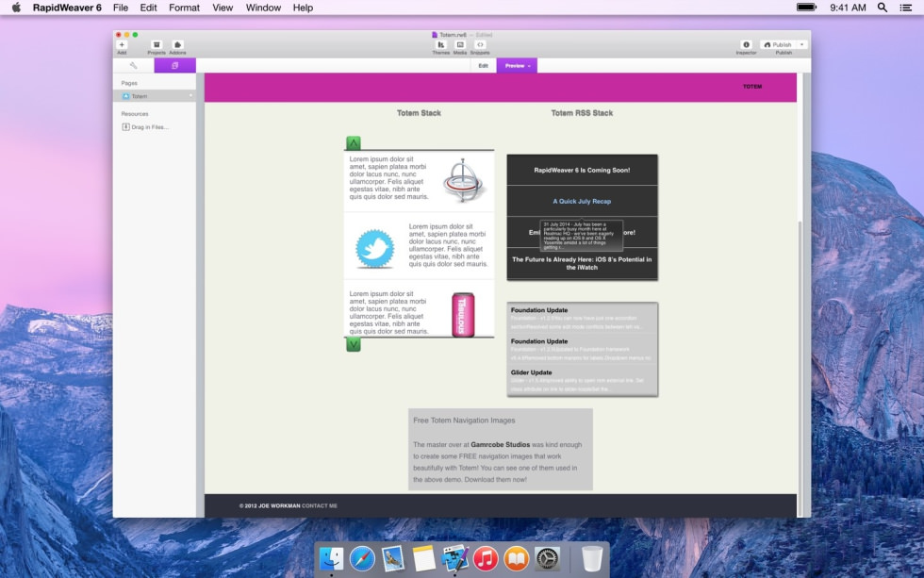Open A Quick July Recap RSS link
Image resolution: width=924 pixels, height=578 pixels.
coord(582,201)
